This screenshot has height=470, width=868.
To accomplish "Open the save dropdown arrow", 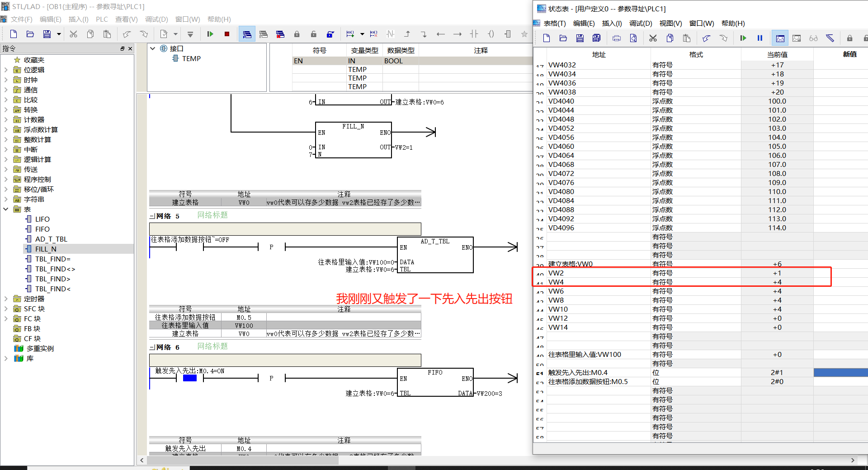I will (x=59, y=34).
